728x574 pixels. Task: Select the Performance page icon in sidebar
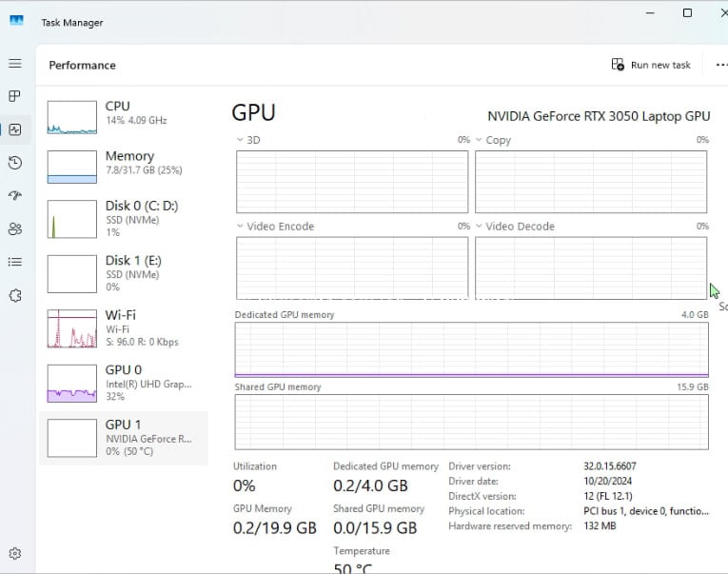click(x=15, y=129)
